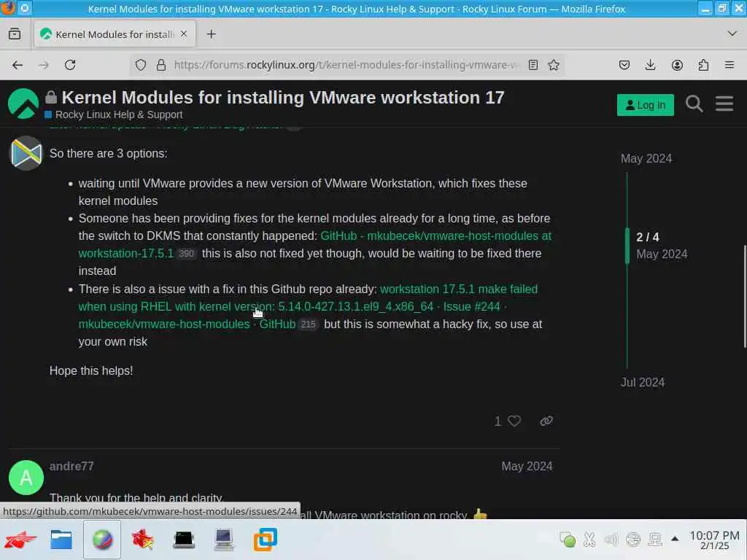Click the Rocky Linux forum logo

coord(23,104)
